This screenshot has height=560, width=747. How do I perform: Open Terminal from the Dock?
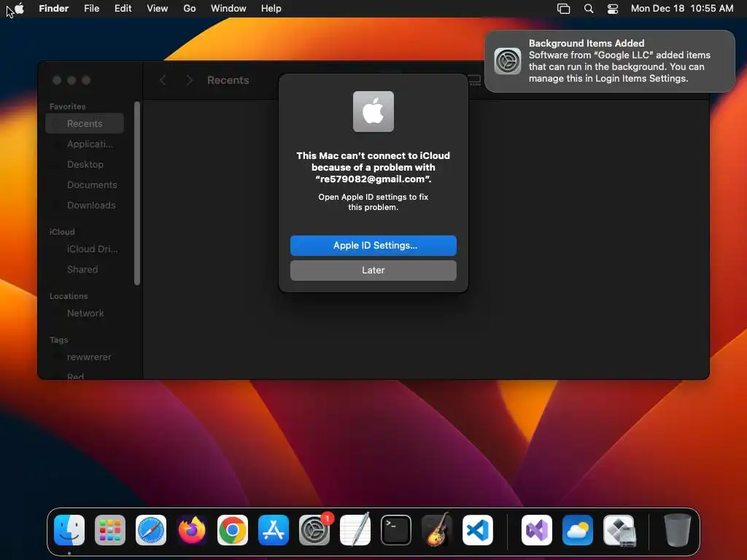pos(396,530)
